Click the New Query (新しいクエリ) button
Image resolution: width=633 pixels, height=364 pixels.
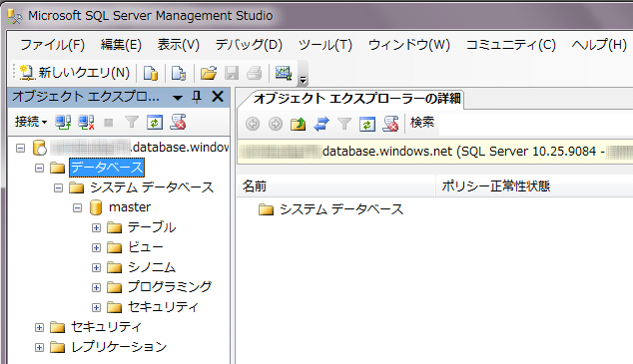(75, 73)
